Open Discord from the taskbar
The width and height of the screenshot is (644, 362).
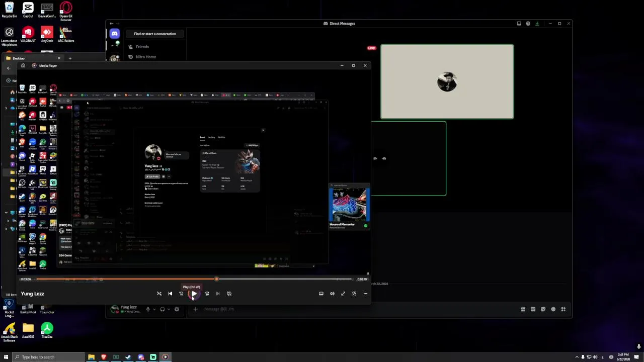coord(140,357)
